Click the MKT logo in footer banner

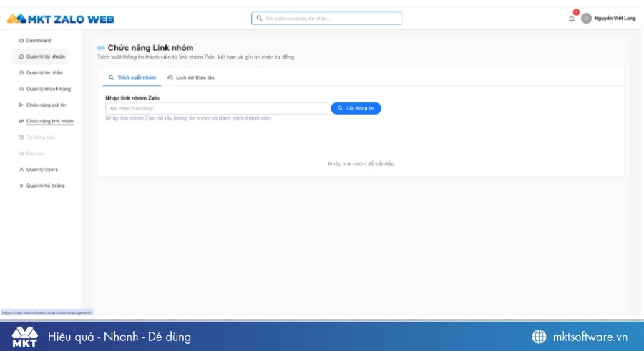[24, 337]
